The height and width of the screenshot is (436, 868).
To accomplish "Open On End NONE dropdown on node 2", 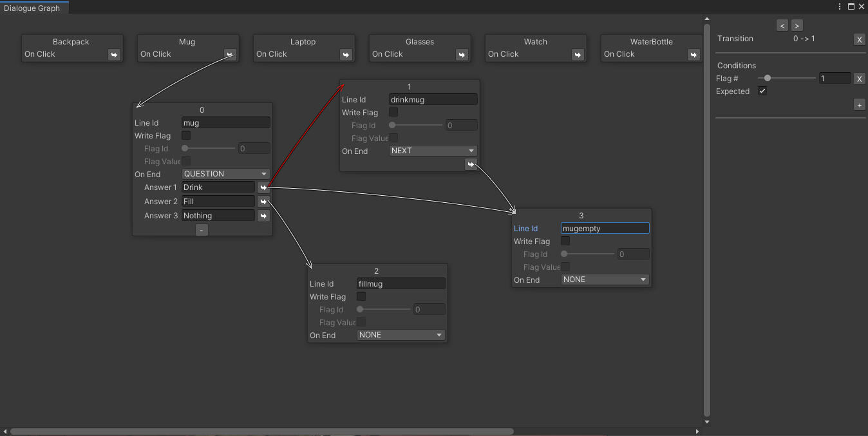I will [401, 335].
